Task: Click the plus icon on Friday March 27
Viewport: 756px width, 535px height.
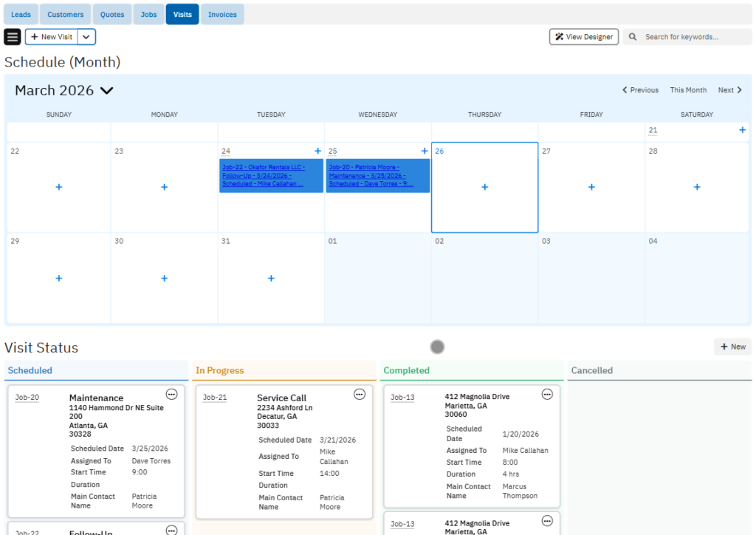Action: point(591,188)
